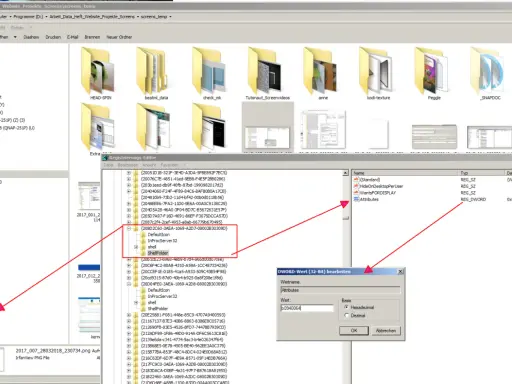The width and height of the screenshot is (512, 384).
Task: Select the highlighted screenshot thumbnail in Explorer
Action: click(x=267, y=127)
